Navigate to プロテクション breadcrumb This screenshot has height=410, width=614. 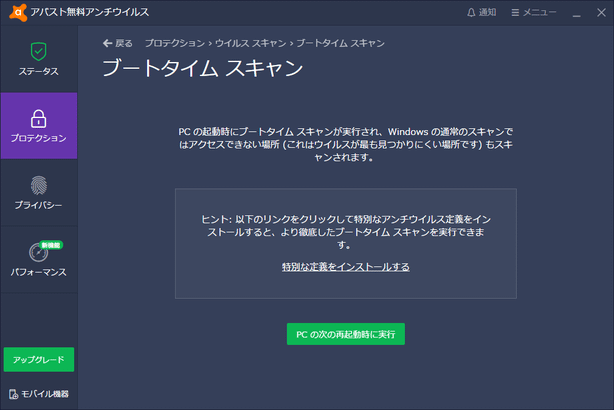pyautogui.click(x=175, y=43)
